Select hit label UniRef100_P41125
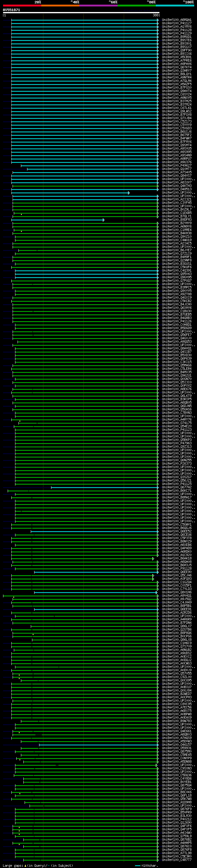The image size is (197, 868). [177, 483]
